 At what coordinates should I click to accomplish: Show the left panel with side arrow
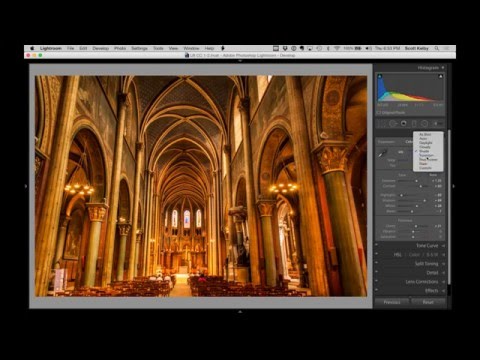26,186
